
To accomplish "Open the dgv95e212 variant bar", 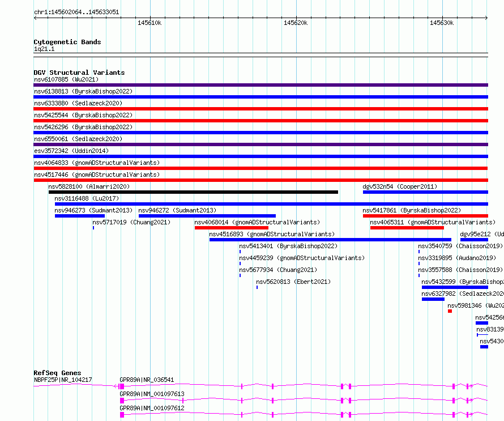I will (x=474, y=240).
